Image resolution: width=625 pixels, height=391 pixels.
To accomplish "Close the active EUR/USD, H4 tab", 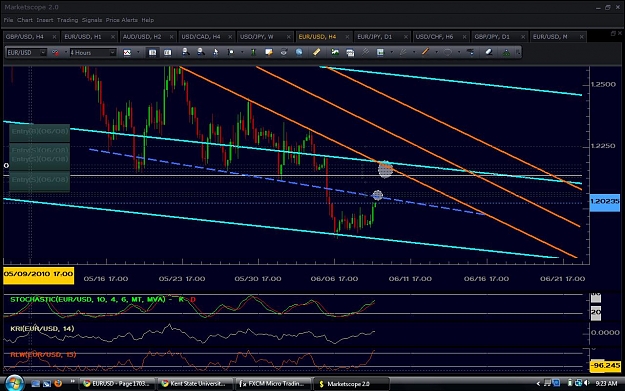I will click(347, 37).
